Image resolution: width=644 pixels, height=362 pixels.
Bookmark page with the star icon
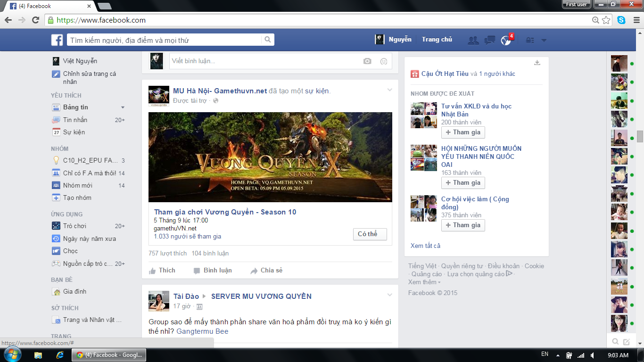click(x=606, y=20)
